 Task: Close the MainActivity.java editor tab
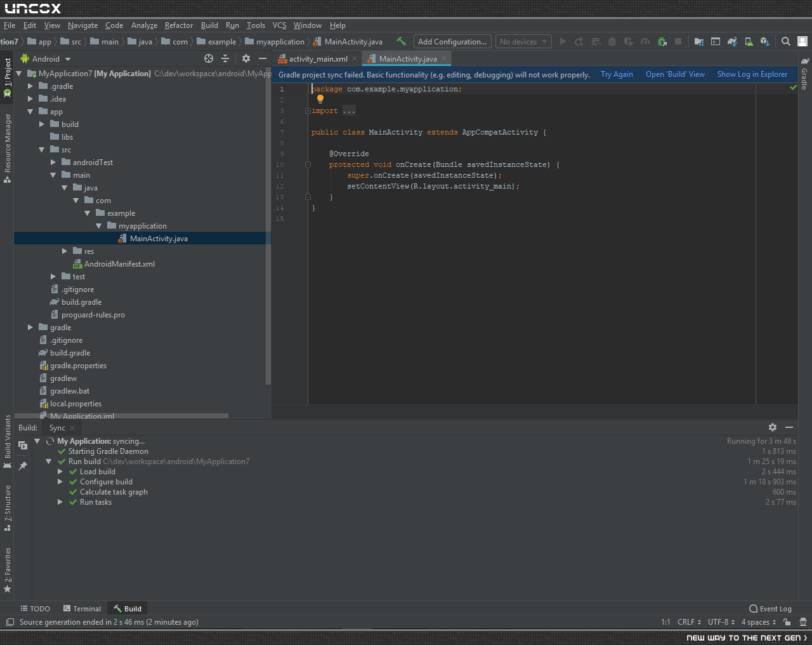pyautogui.click(x=445, y=58)
